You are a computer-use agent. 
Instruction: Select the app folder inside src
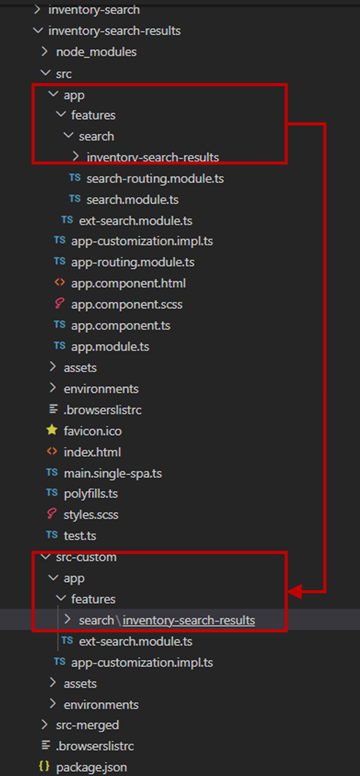pos(74,94)
